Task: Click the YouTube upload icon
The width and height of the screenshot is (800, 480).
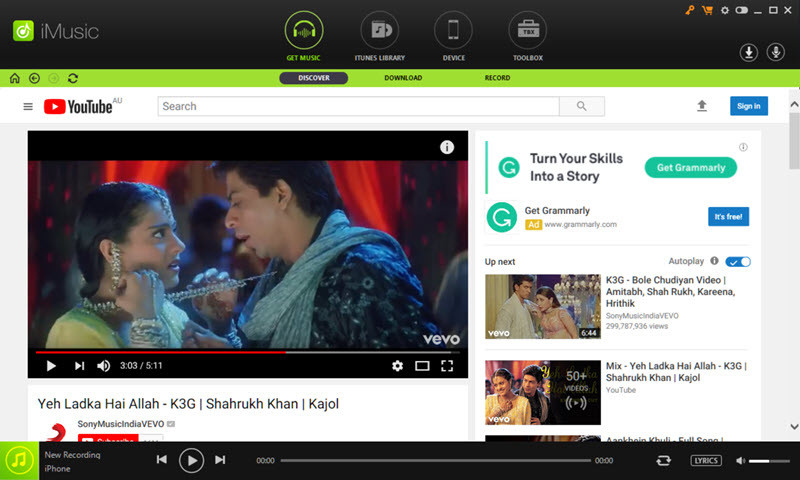Action: 702,106
